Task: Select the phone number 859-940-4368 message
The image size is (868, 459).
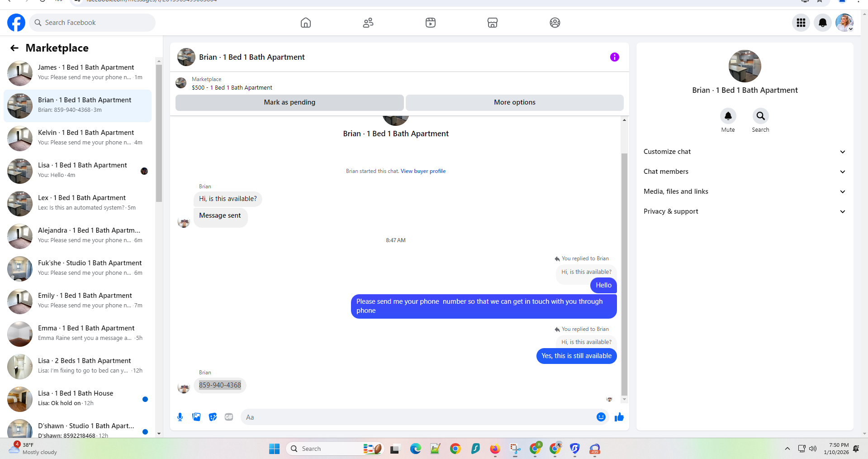Action: click(220, 385)
